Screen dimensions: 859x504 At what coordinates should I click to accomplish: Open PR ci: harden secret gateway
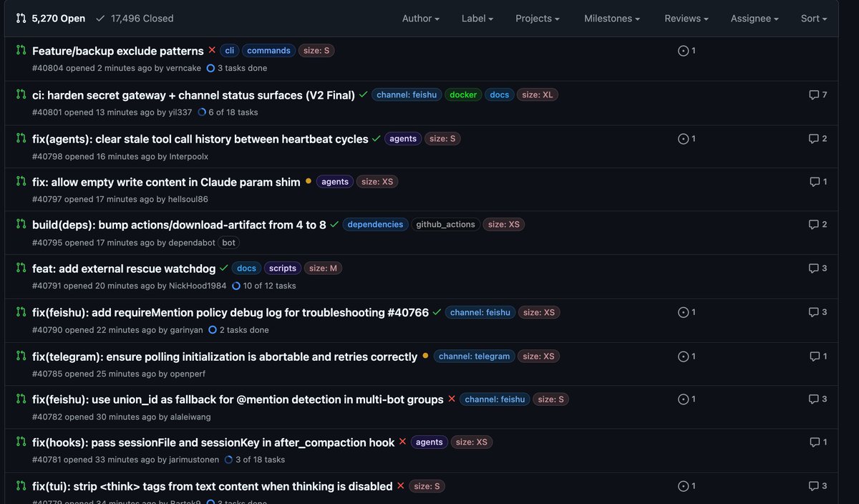click(x=193, y=95)
